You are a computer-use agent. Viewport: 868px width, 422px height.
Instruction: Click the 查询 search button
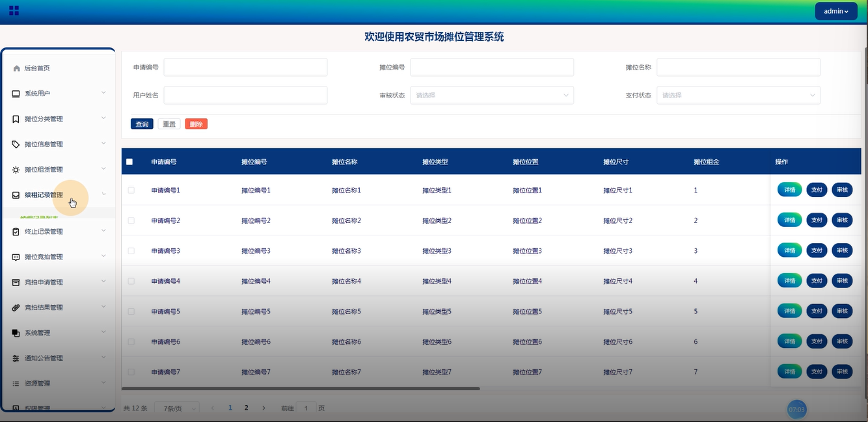tap(142, 124)
